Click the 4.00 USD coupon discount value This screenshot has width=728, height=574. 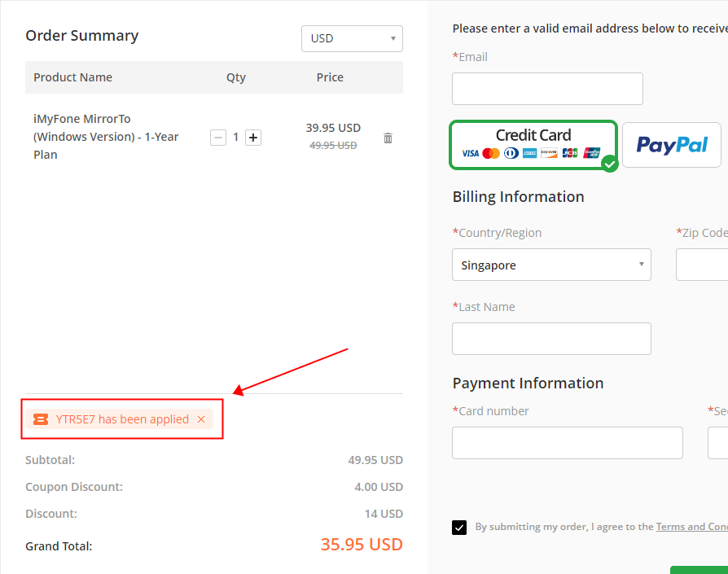[379, 487]
